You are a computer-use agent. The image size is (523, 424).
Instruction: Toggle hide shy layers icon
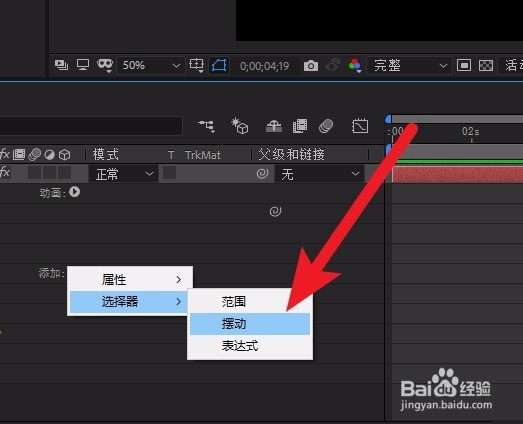274,126
